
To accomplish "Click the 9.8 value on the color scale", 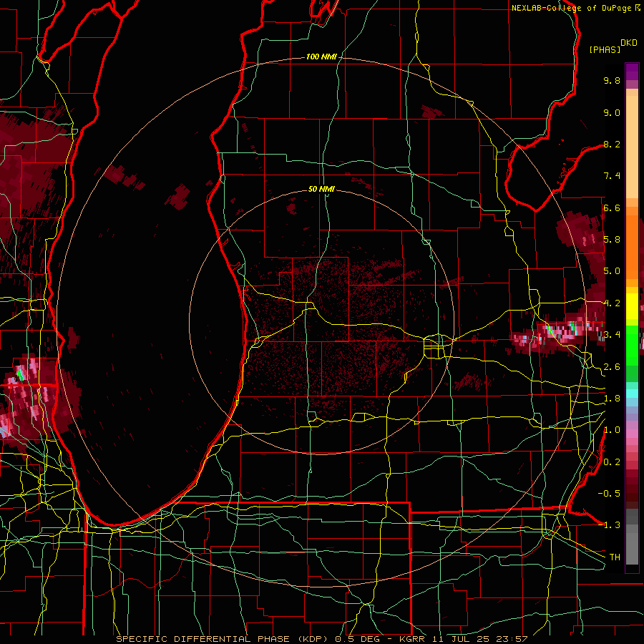I will (612, 80).
